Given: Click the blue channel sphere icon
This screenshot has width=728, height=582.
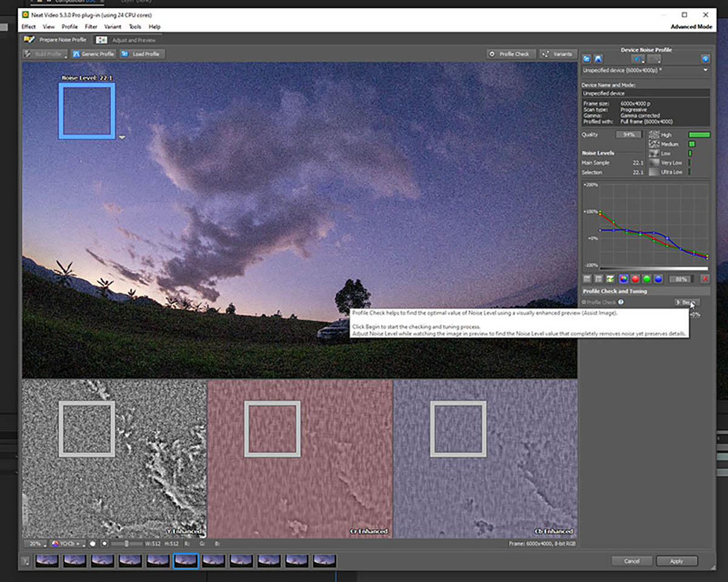Looking at the screenshot, I should pyautogui.click(x=658, y=279).
